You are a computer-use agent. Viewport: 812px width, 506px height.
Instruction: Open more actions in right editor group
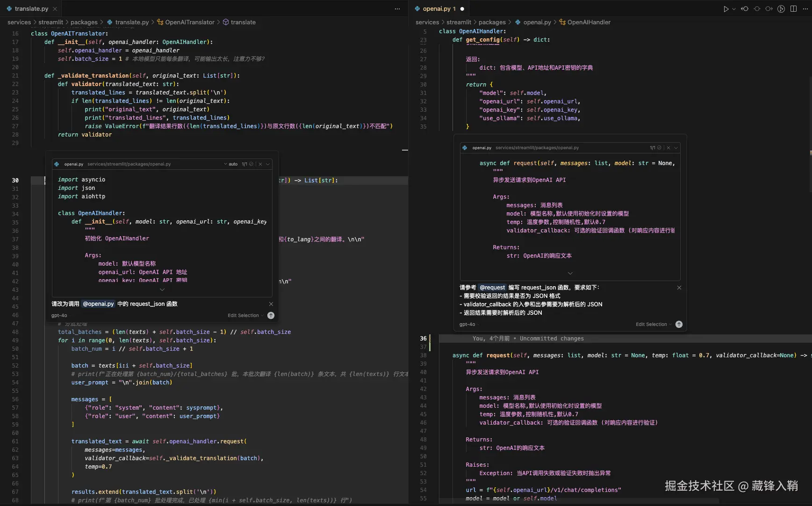(805, 9)
